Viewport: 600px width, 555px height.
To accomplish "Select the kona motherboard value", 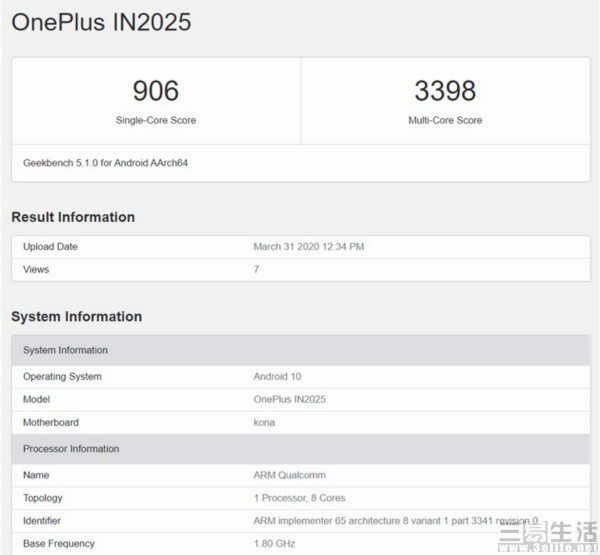I will pyautogui.click(x=264, y=423).
